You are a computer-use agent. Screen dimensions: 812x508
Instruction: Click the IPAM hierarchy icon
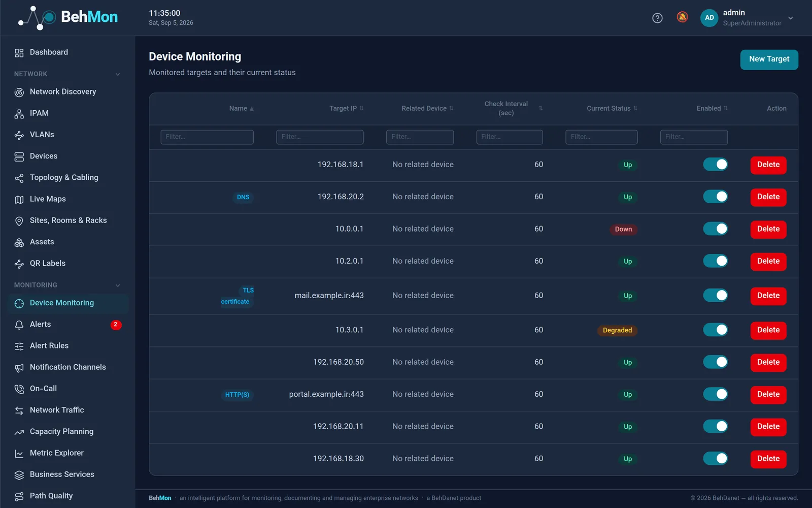pyautogui.click(x=19, y=114)
